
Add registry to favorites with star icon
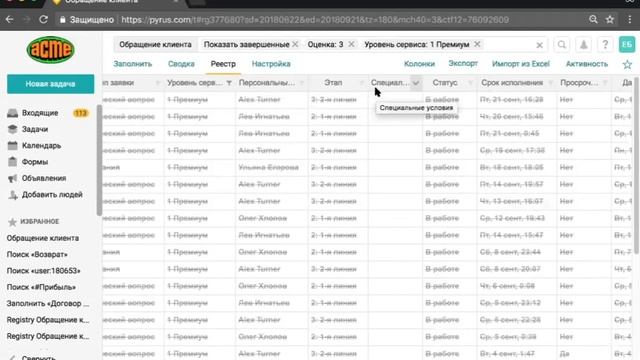[x=627, y=64]
